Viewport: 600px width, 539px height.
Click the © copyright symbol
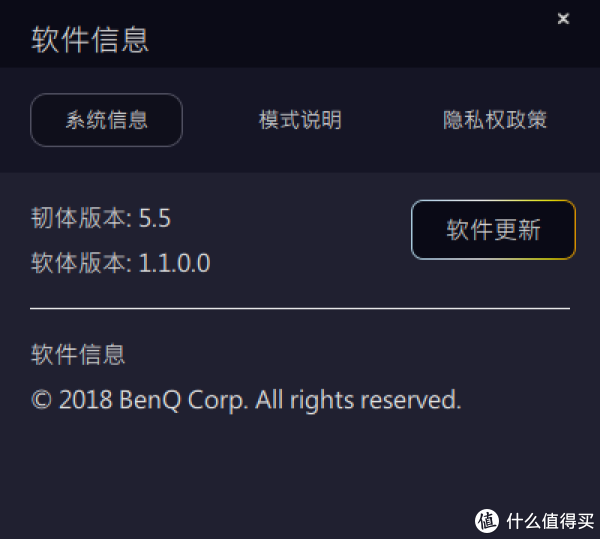coord(41,400)
